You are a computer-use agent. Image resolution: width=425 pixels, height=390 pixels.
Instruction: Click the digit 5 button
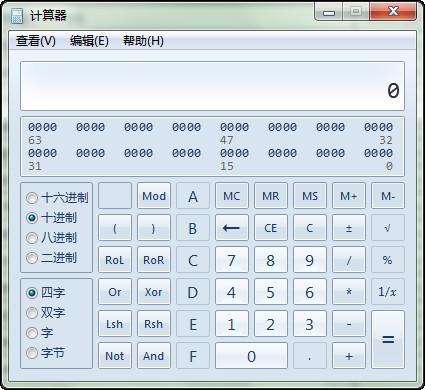point(271,292)
